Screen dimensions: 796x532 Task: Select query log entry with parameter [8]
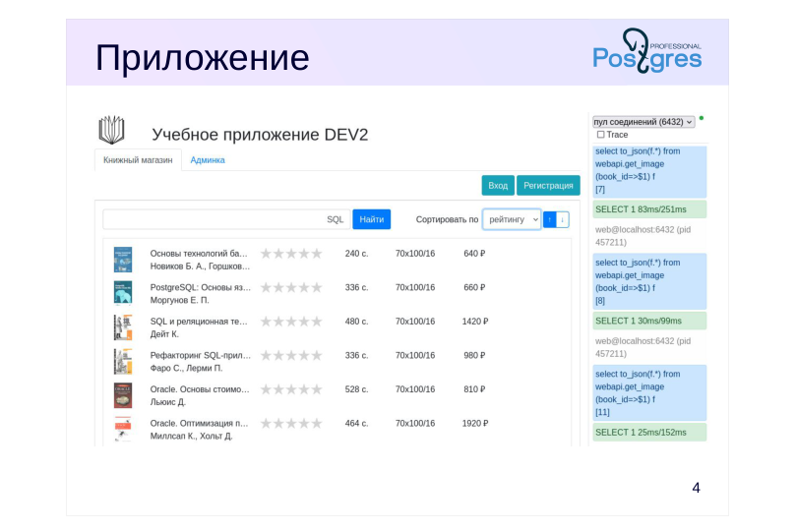pos(649,282)
